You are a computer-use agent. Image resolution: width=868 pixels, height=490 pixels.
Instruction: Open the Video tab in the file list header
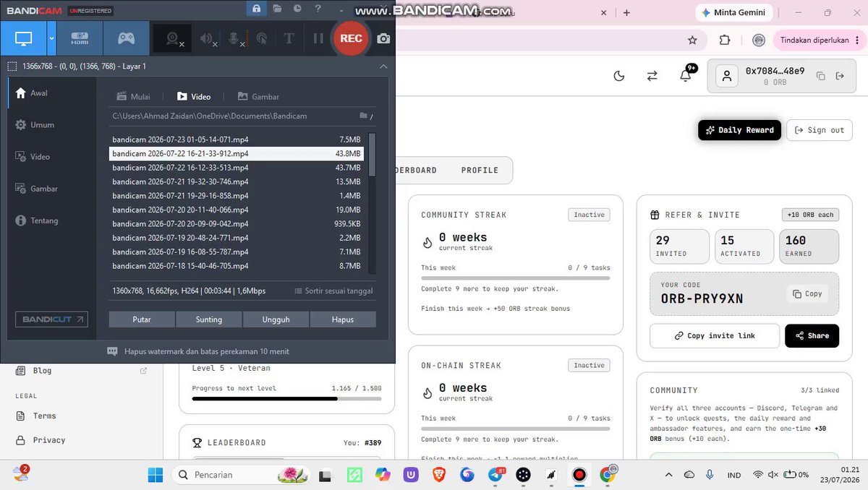194,97
